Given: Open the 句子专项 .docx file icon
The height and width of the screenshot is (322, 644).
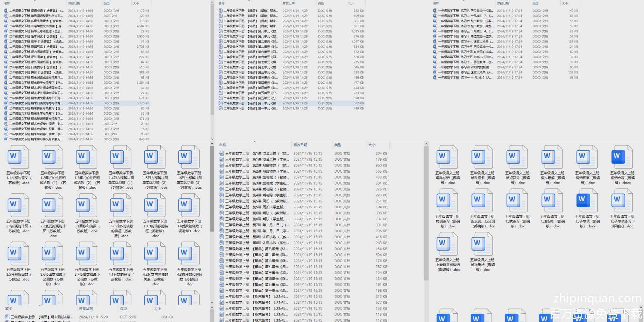Looking at the screenshot, I should (x=587, y=200).
